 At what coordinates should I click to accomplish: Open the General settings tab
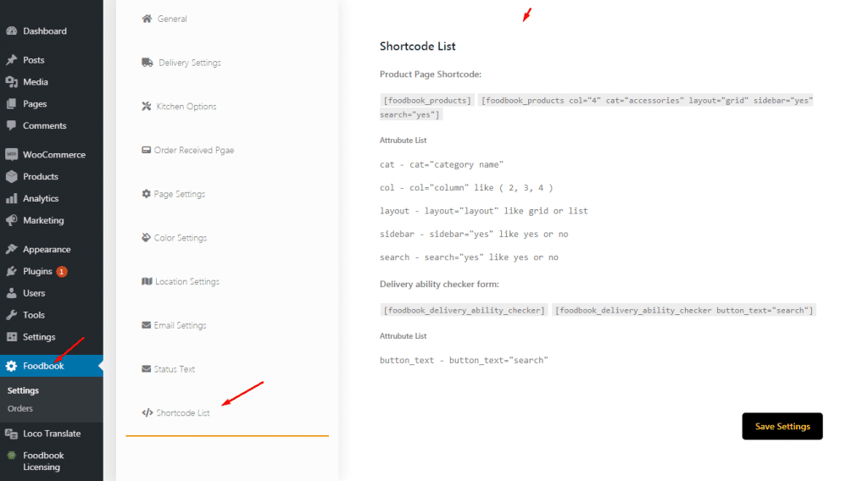(x=172, y=19)
